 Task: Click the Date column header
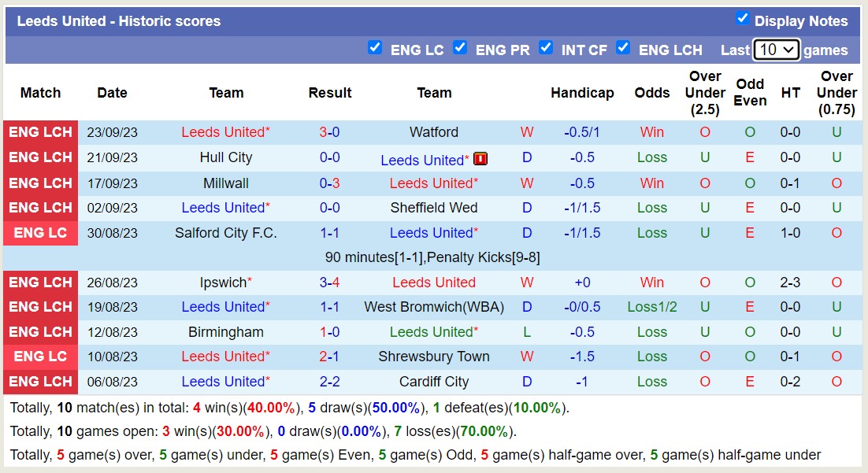click(112, 92)
